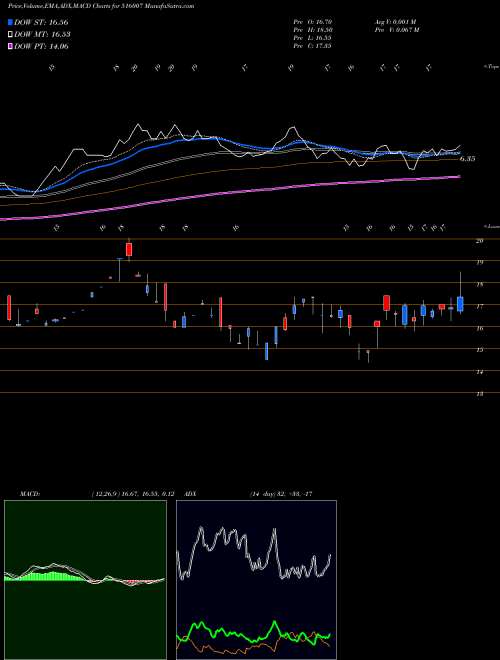Click the 14 price axis label

479,372
